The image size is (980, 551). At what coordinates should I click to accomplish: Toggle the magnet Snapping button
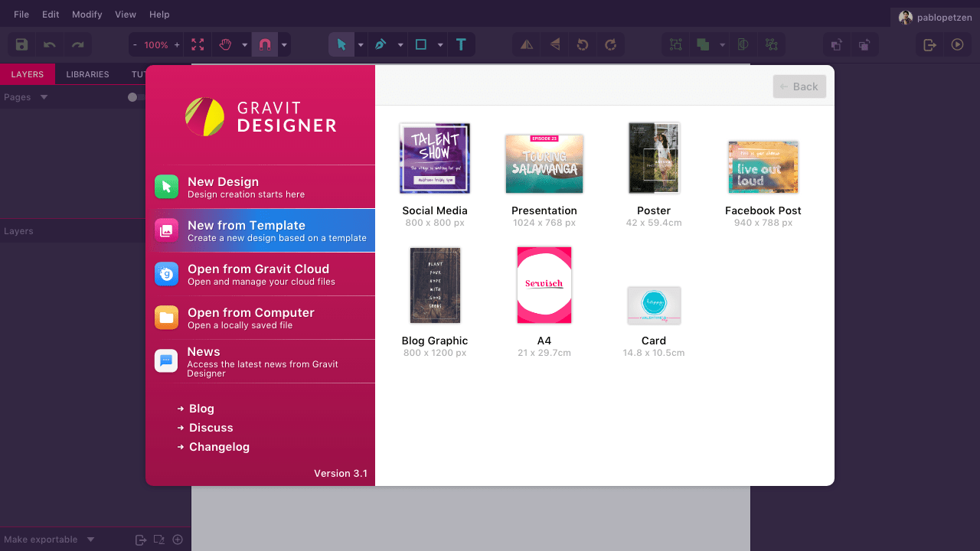pyautogui.click(x=265, y=45)
